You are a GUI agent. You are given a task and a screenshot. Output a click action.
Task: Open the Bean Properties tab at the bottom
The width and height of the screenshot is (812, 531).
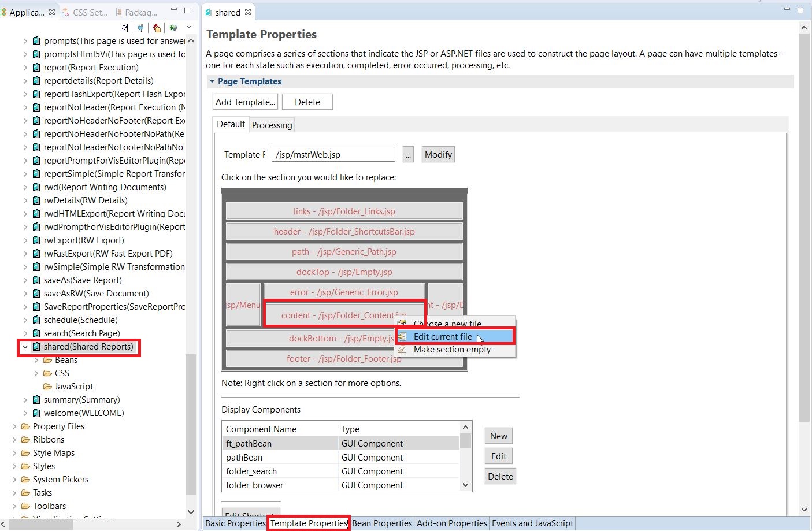tap(381, 523)
